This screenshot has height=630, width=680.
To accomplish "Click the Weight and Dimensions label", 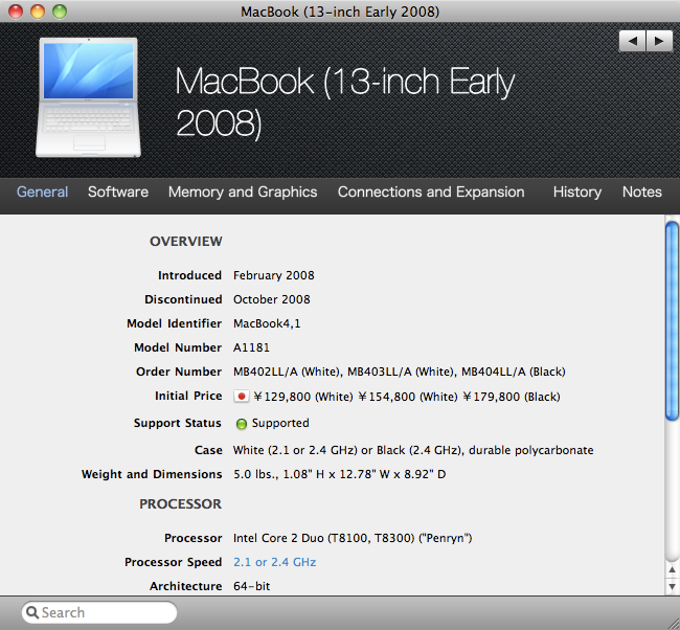I will (x=151, y=474).
